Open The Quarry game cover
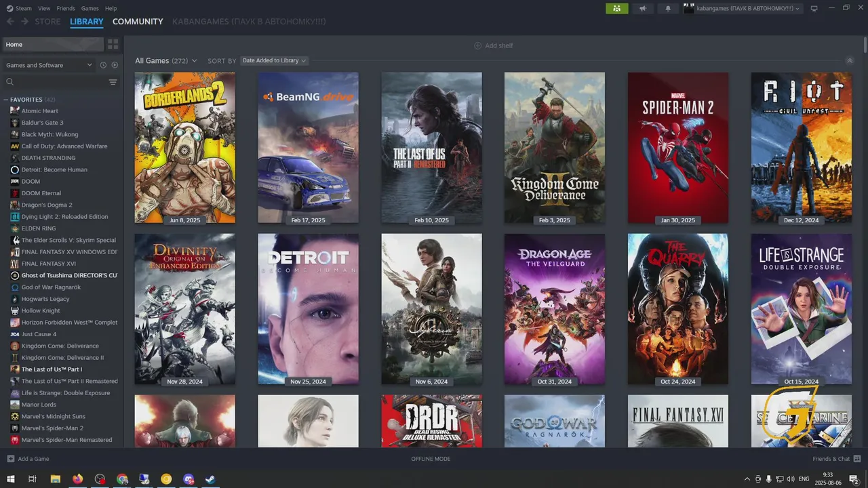This screenshot has height=488, width=868. click(678, 309)
